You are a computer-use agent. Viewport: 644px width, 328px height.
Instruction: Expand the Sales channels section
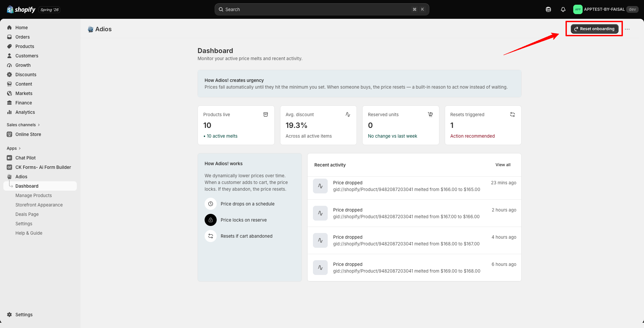pos(23,125)
